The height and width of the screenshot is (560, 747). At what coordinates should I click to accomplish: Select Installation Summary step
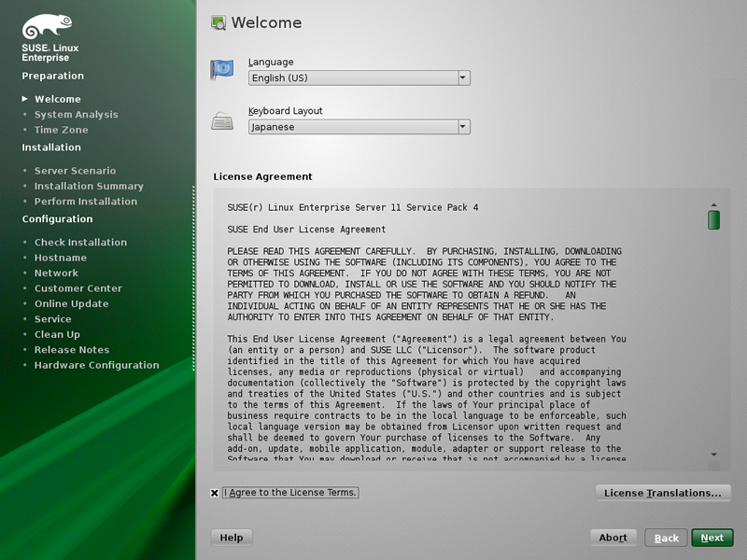pos(89,186)
